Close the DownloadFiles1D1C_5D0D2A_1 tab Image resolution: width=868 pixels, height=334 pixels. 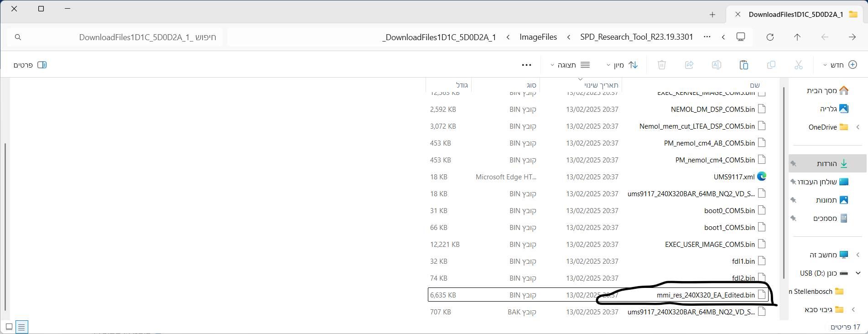tap(738, 14)
